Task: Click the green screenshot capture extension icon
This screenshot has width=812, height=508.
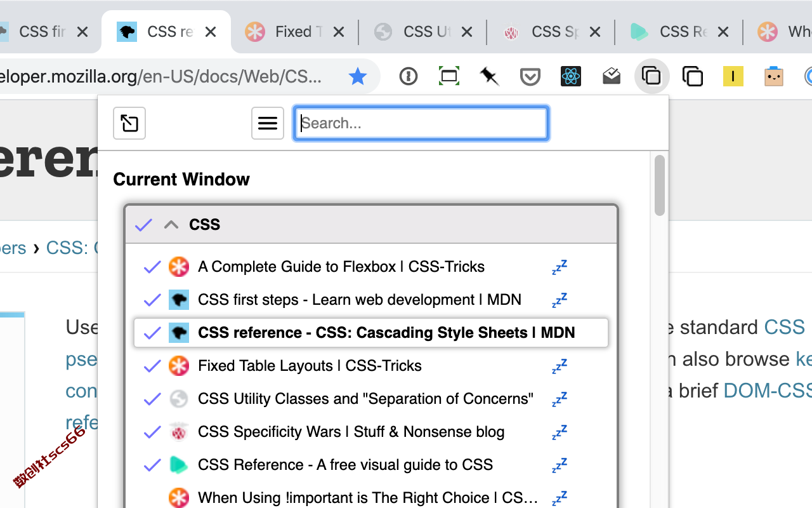Action: point(449,77)
